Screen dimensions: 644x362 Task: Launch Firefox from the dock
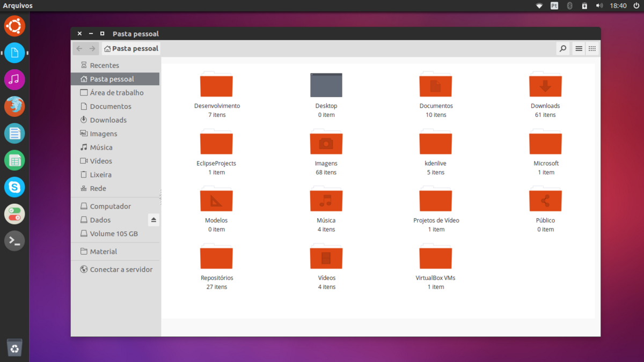tap(14, 106)
